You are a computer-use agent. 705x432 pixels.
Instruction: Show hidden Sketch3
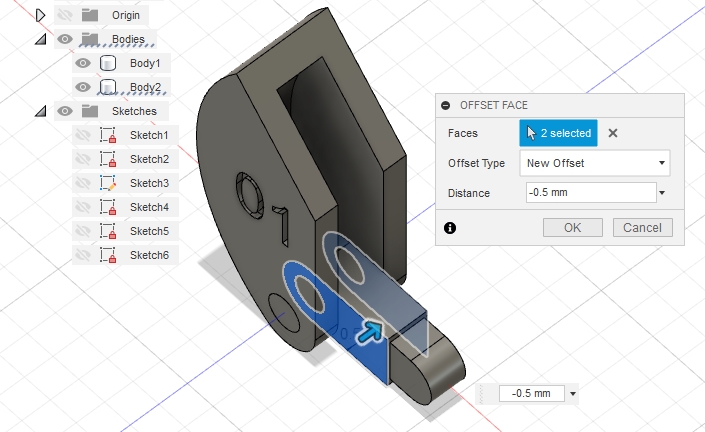[x=83, y=183]
